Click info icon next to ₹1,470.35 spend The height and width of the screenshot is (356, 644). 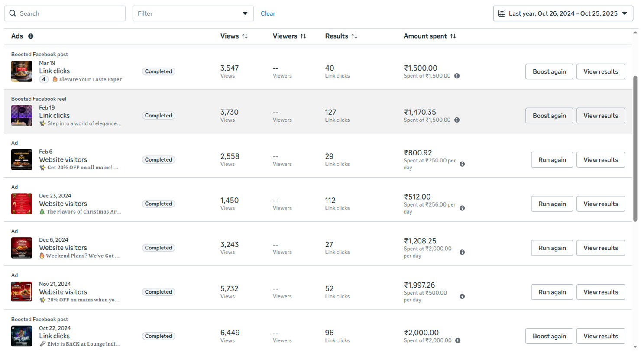(457, 120)
